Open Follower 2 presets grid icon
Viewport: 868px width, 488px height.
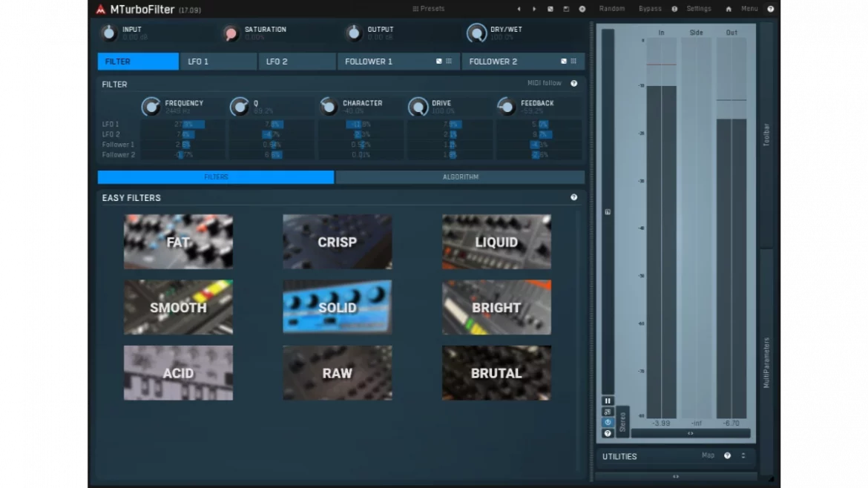pos(573,62)
